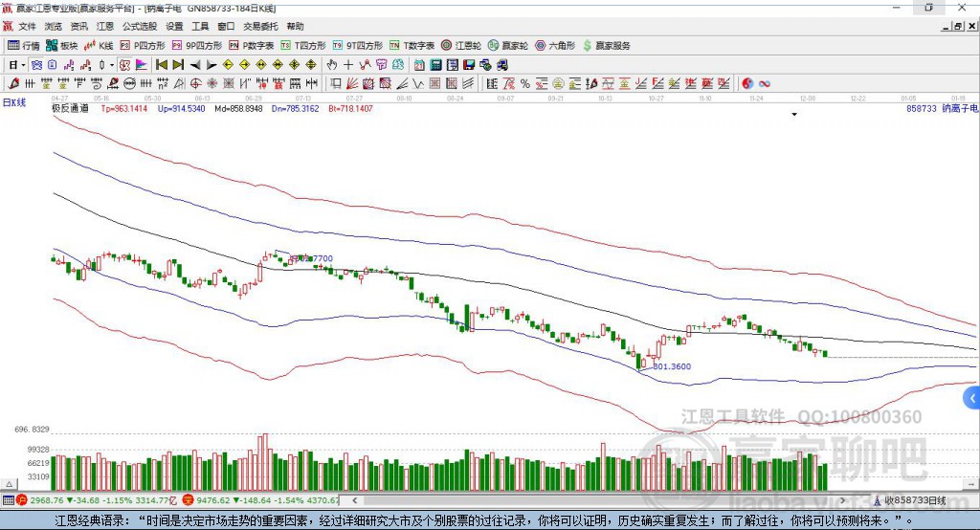Click the up-triangle button below volume axis

(x=10, y=484)
